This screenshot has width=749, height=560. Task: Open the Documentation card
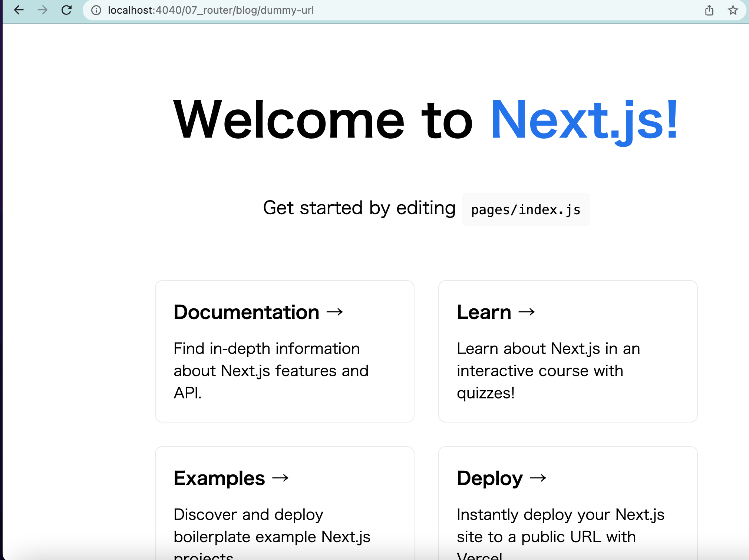tap(284, 351)
